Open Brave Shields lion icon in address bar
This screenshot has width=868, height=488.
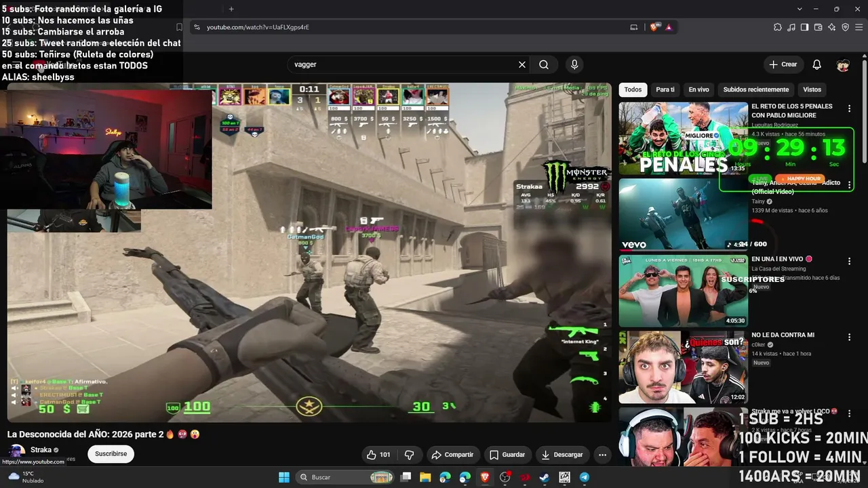coord(654,27)
